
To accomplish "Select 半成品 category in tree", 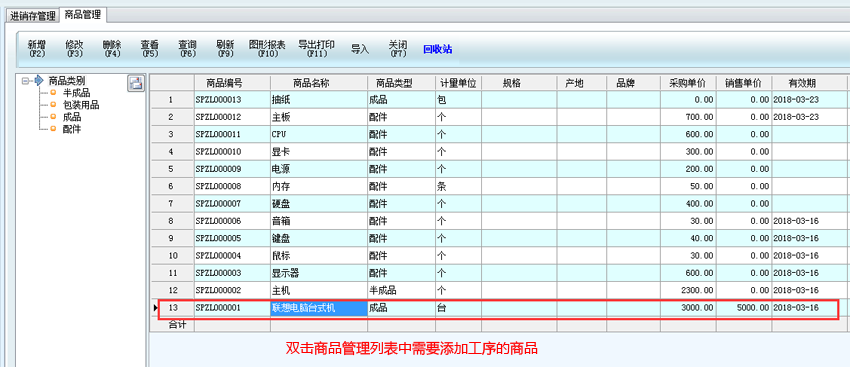I will click(76, 93).
